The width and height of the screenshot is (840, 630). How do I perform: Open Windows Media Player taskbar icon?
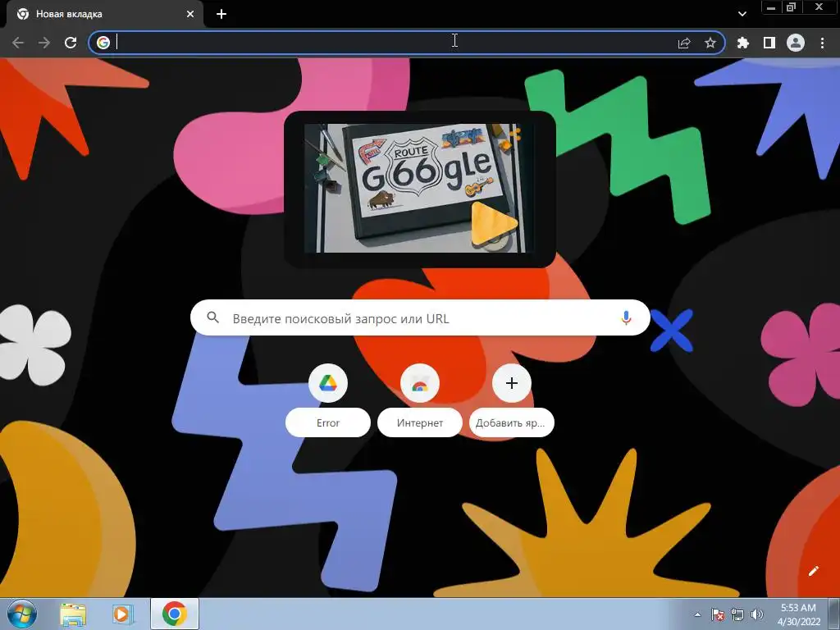point(122,614)
